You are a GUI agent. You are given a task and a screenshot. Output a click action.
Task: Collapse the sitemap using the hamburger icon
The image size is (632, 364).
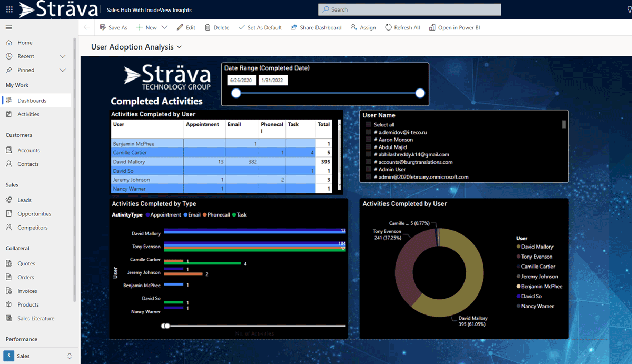(8, 27)
